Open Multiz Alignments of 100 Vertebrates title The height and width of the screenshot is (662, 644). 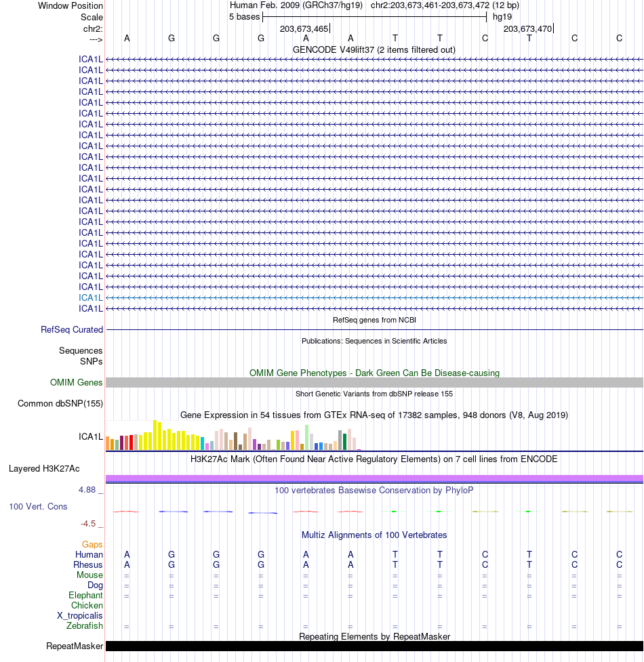(x=374, y=535)
